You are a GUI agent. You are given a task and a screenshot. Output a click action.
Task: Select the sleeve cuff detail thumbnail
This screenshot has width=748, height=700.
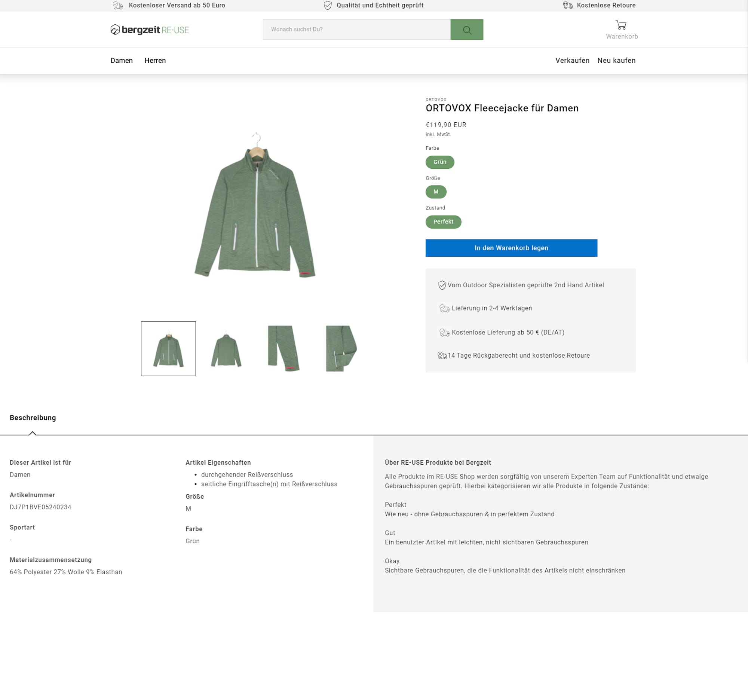click(284, 348)
